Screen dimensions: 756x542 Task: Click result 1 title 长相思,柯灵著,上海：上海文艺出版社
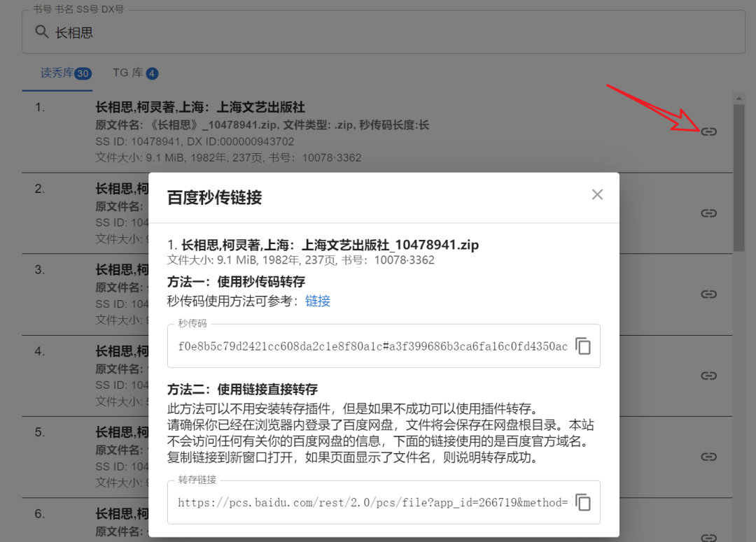tap(200, 107)
